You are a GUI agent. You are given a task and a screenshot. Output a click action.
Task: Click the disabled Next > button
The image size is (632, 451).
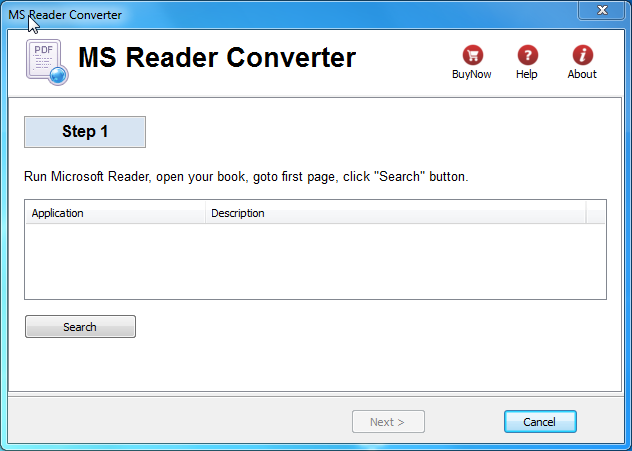(388, 422)
